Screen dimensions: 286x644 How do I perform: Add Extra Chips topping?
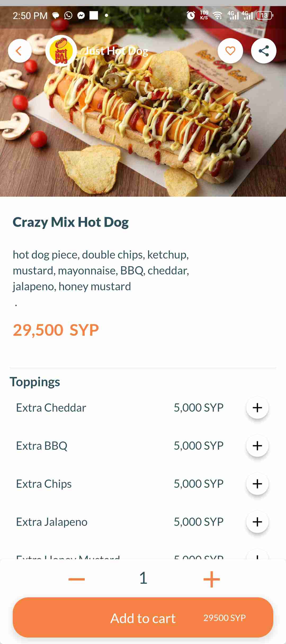click(257, 484)
